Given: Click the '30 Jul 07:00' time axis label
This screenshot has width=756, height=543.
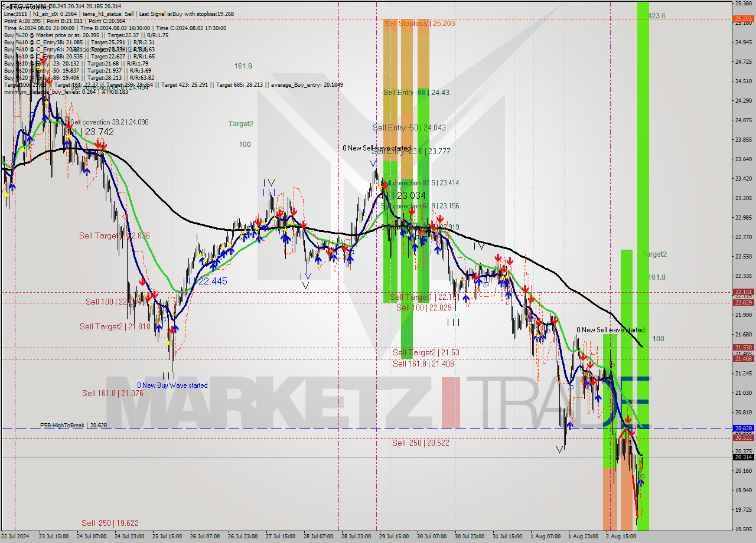Looking at the screenshot, I should 432,537.
